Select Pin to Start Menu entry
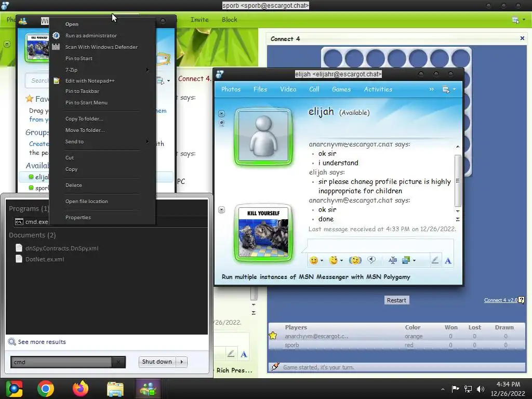The image size is (532, 399). pyautogui.click(x=86, y=103)
